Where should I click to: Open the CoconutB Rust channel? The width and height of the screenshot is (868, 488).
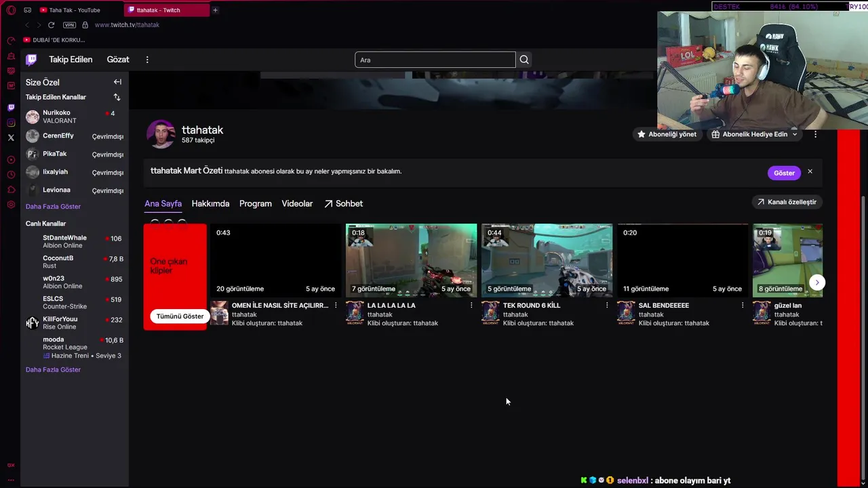tap(75, 262)
